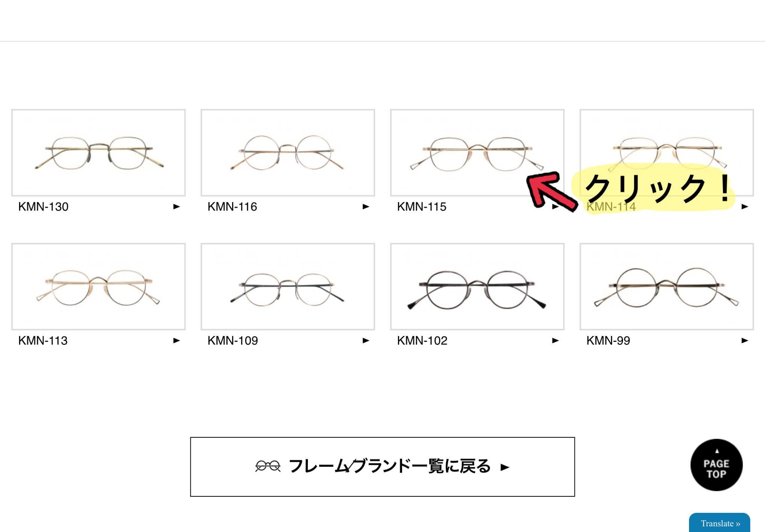Click the arrow icon beside KMN-109
Screen dimensions: 769x532
366,341
